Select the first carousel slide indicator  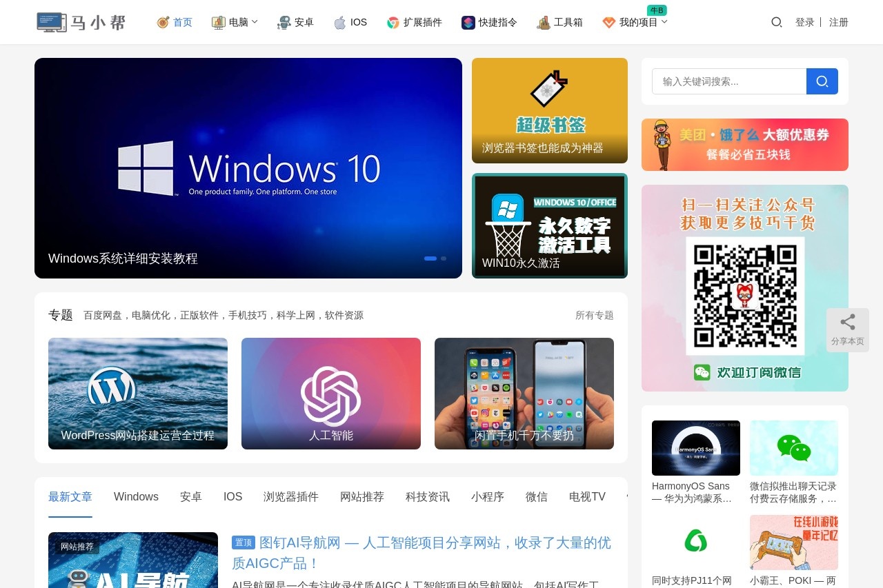tap(430, 258)
